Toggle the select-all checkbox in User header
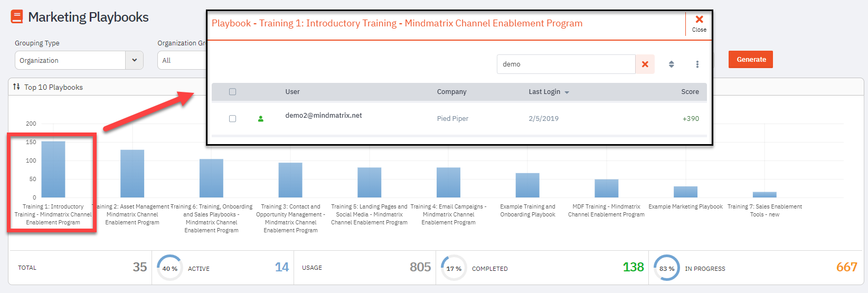The width and height of the screenshot is (868, 293). (x=232, y=92)
